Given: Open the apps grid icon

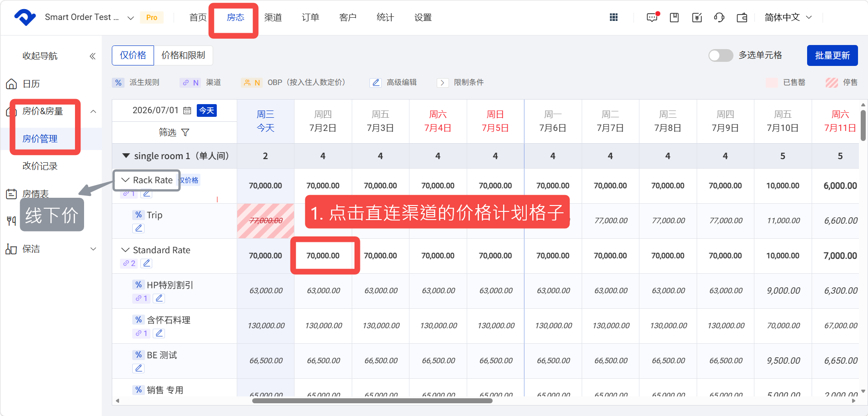Looking at the screenshot, I should pyautogui.click(x=614, y=17).
